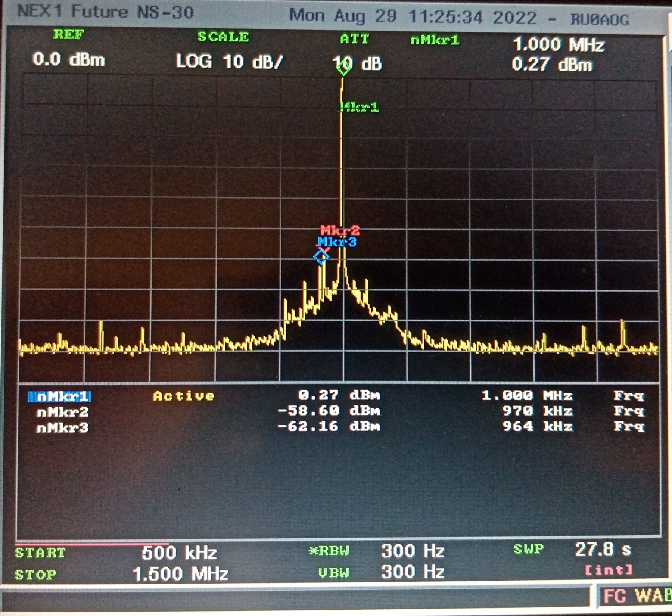This screenshot has width=672, height=616.
Task: Click the blue Mkr3 label on trace
Action: click(x=337, y=242)
